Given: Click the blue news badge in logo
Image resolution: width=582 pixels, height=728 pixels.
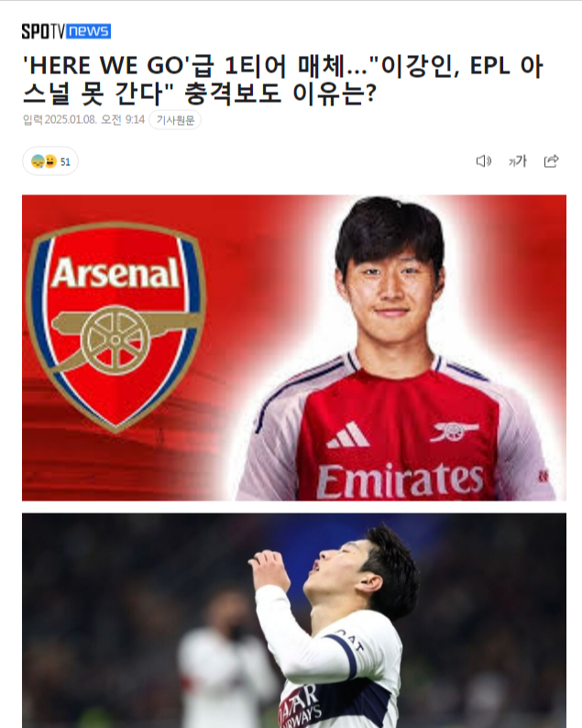Looking at the screenshot, I should (x=89, y=31).
